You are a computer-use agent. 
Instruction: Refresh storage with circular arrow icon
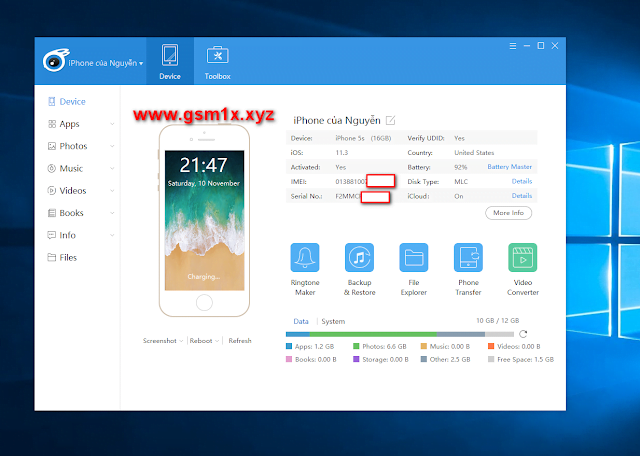[x=523, y=334]
